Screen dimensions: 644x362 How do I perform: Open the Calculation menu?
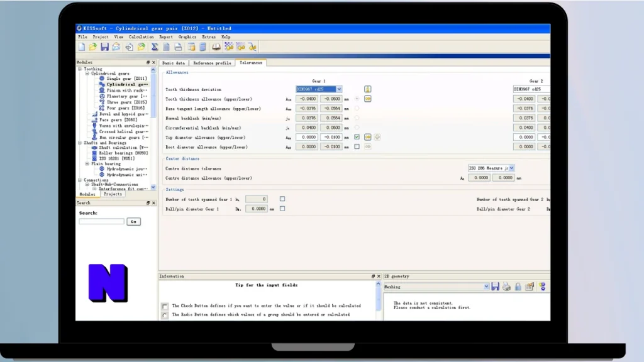pyautogui.click(x=141, y=37)
